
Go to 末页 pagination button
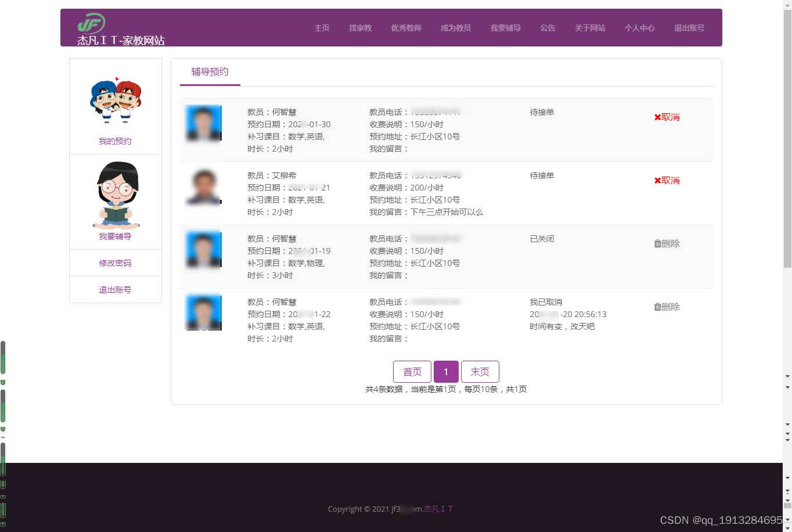(480, 372)
